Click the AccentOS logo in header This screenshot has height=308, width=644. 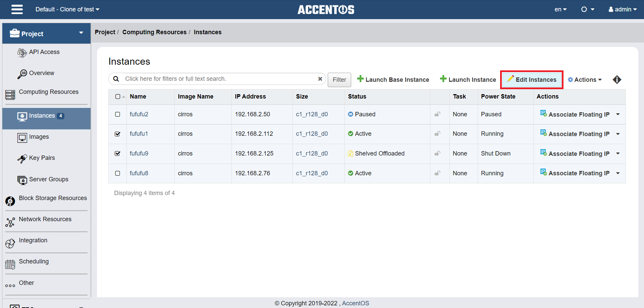pyautogui.click(x=326, y=10)
